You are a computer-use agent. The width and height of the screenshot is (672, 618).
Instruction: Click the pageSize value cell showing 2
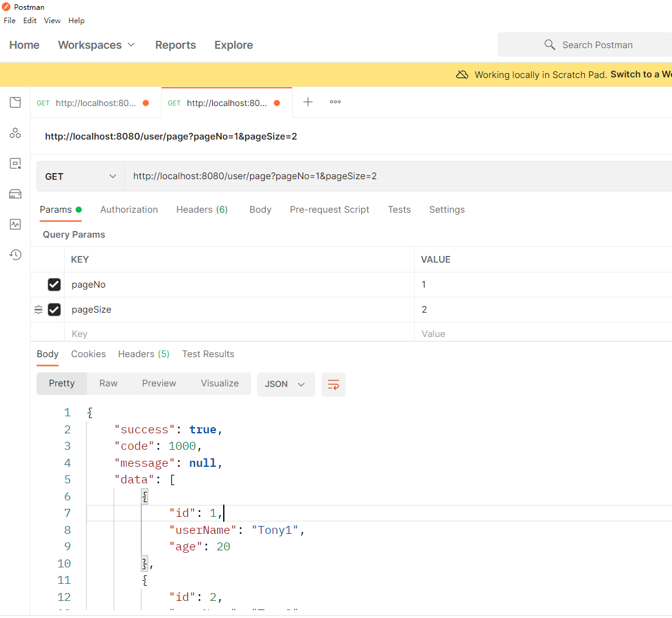tap(543, 310)
